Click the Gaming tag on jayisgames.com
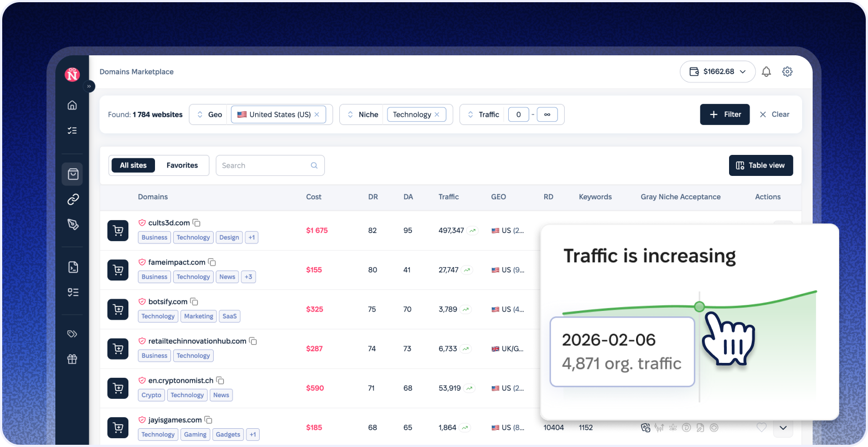This screenshot has height=447, width=868. coord(195,434)
